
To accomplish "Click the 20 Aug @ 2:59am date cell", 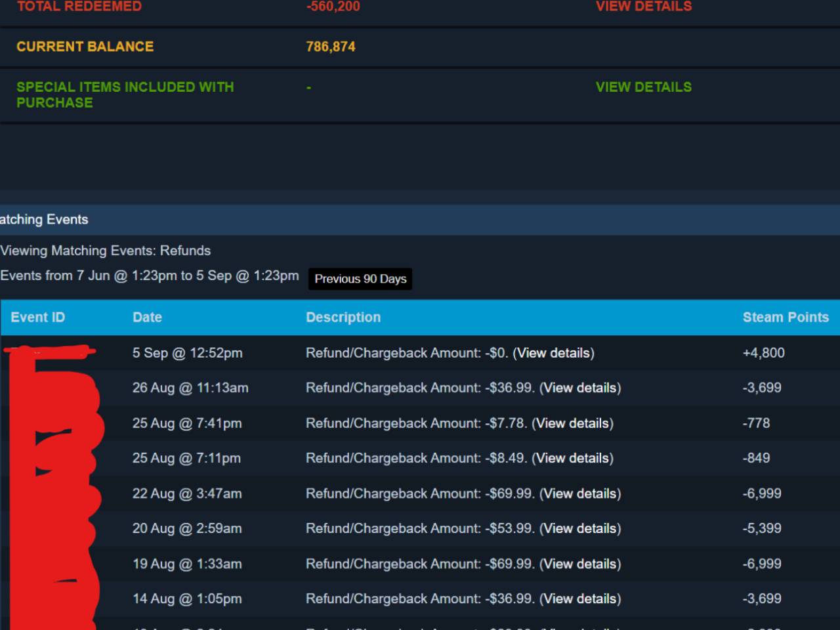I will (x=187, y=528).
